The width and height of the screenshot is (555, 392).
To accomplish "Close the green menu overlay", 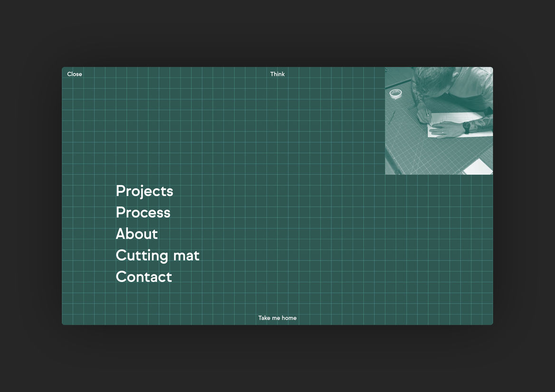I will click(75, 74).
